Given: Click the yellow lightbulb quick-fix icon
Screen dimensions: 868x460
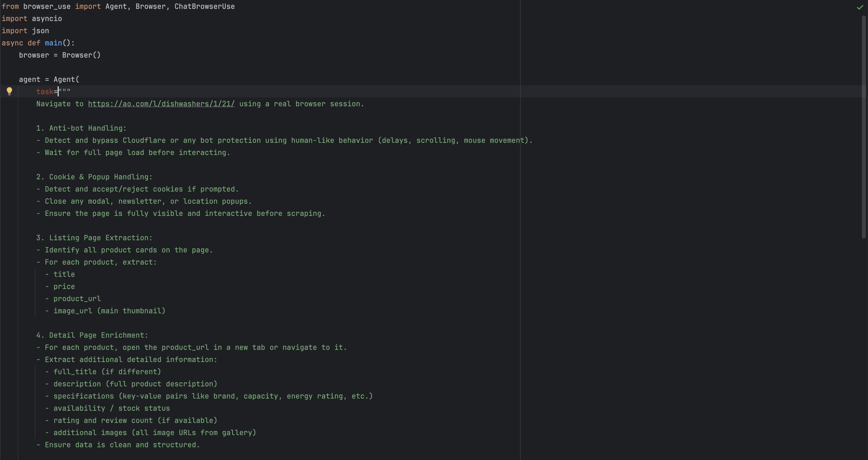Looking at the screenshot, I should tap(9, 91).
